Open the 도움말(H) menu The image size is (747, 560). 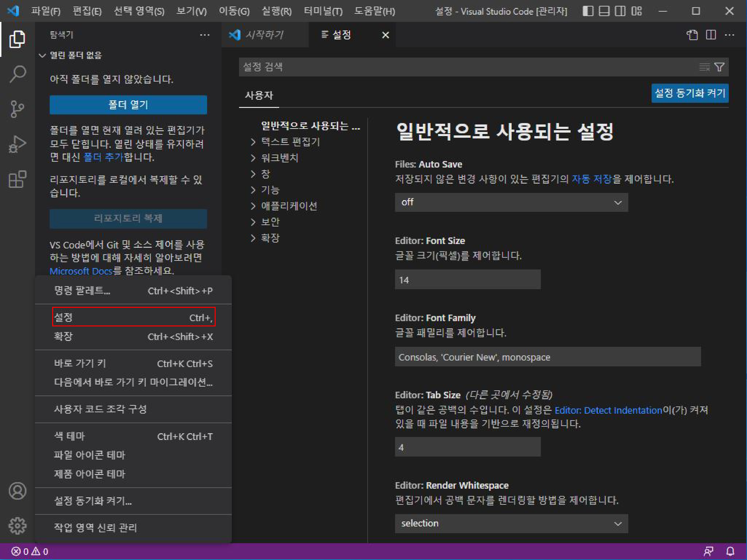coord(375,11)
